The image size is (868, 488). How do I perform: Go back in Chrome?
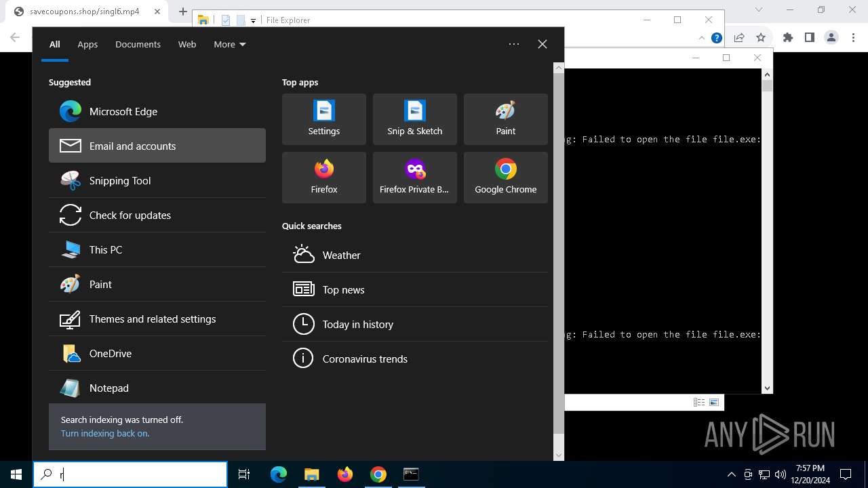coord(15,38)
